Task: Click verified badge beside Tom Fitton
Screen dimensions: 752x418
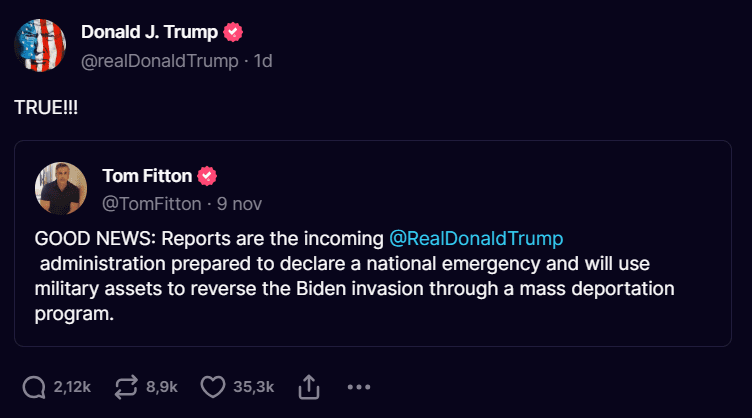Action: [207, 176]
